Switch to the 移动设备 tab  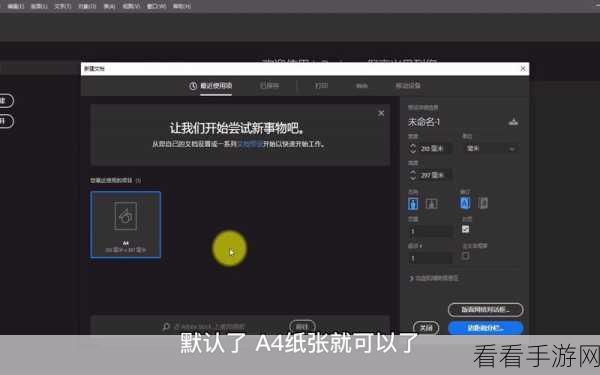coord(408,86)
